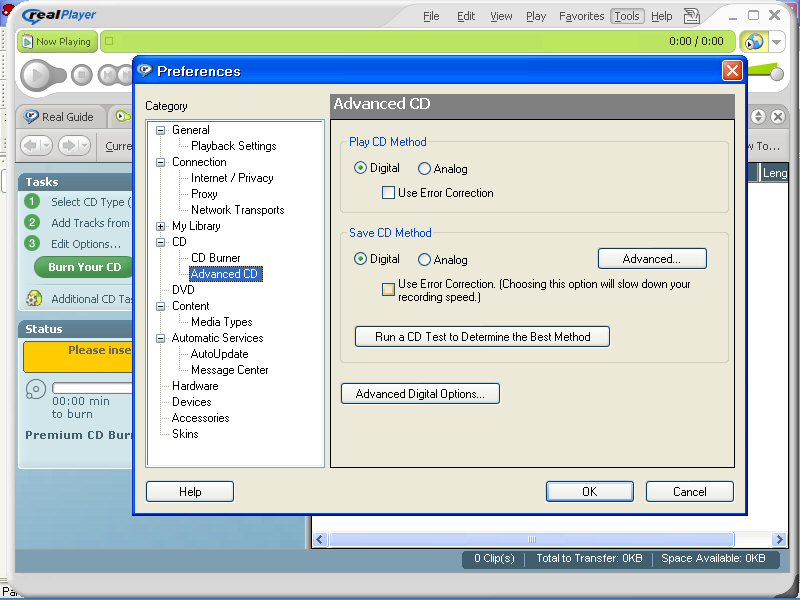Open dropdown arrow next to globe icon

pyautogui.click(x=777, y=41)
